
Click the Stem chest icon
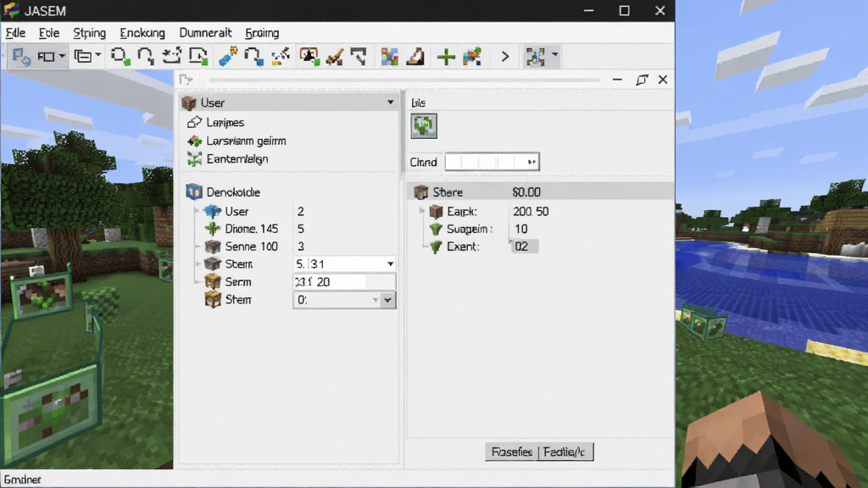pyautogui.click(x=213, y=299)
